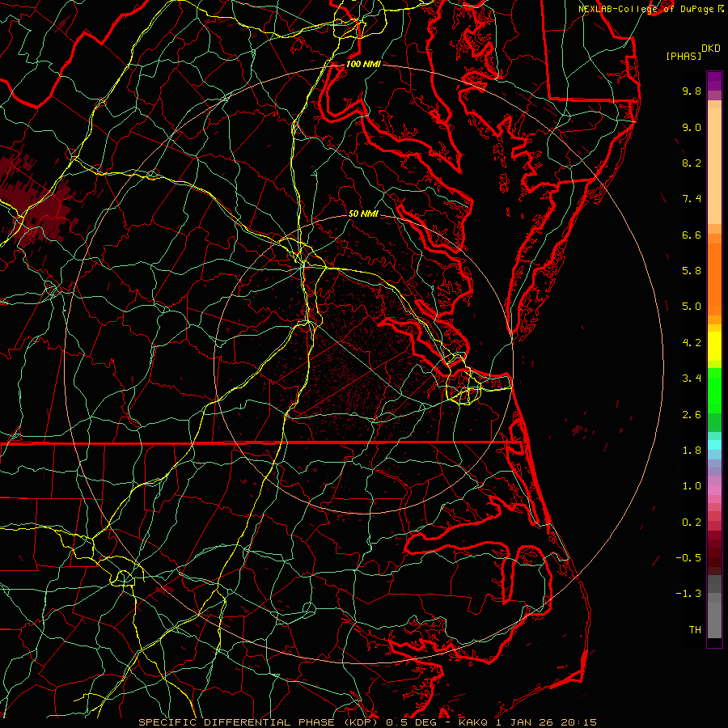
Task: Click the 9.0 legend value
Action: 692,127
